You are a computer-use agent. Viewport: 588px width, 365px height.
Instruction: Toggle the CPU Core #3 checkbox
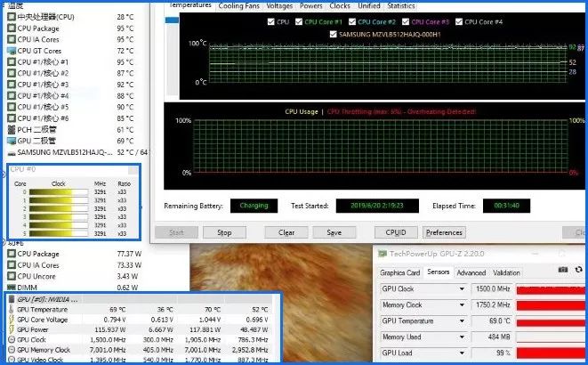pos(406,21)
